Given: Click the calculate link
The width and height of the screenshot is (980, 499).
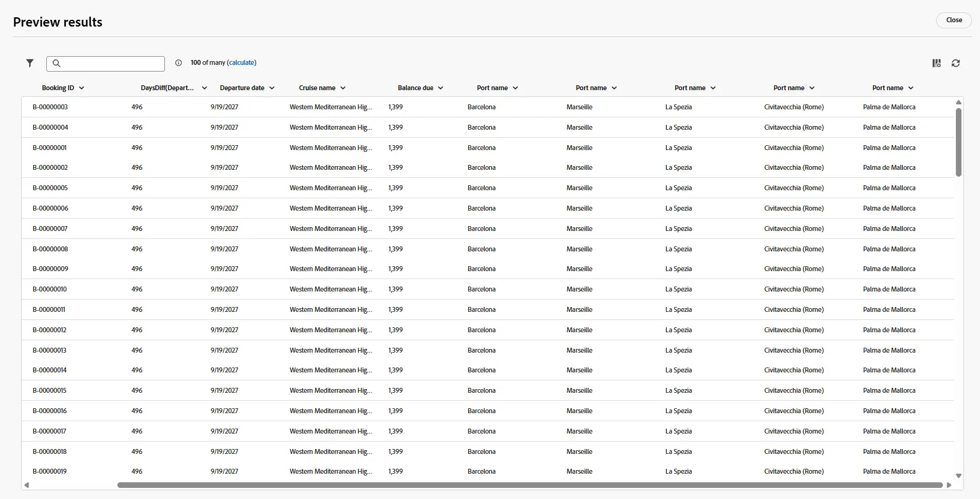Looking at the screenshot, I should pos(242,63).
